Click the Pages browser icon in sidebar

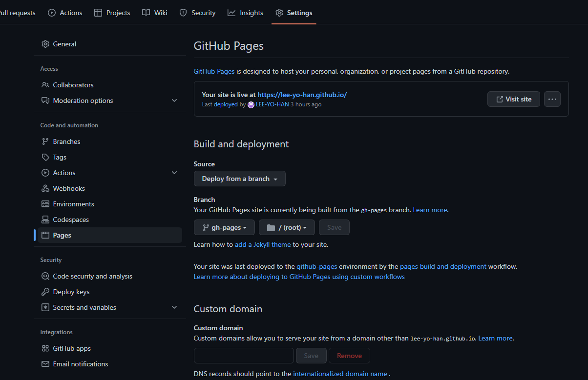click(x=45, y=235)
